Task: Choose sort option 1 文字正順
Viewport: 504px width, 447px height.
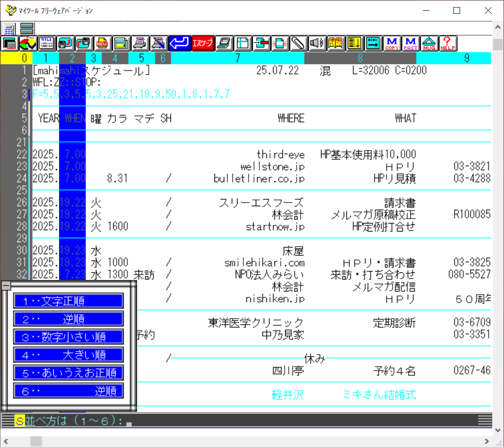Action: coord(68,301)
